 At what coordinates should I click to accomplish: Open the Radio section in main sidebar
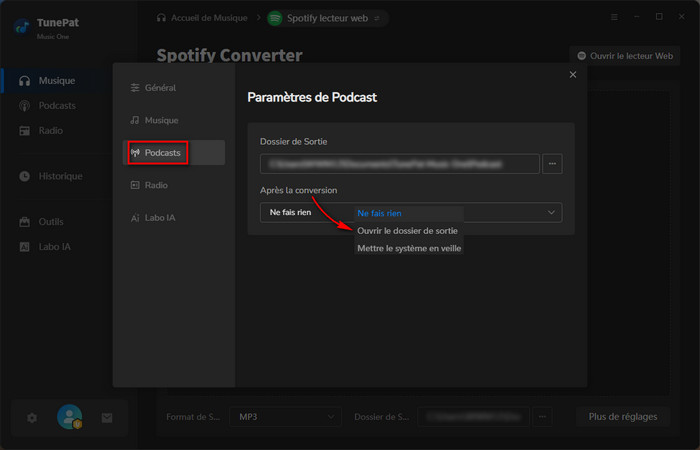(x=50, y=131)
